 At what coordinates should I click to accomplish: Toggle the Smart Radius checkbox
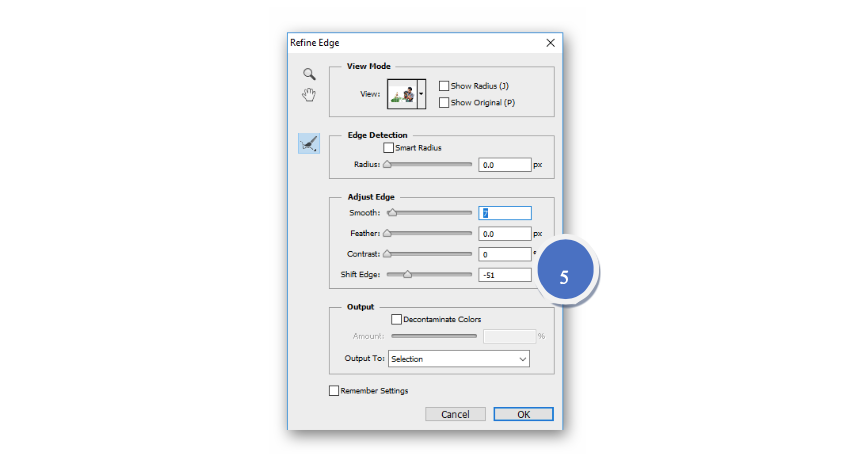tap(388, 148)
